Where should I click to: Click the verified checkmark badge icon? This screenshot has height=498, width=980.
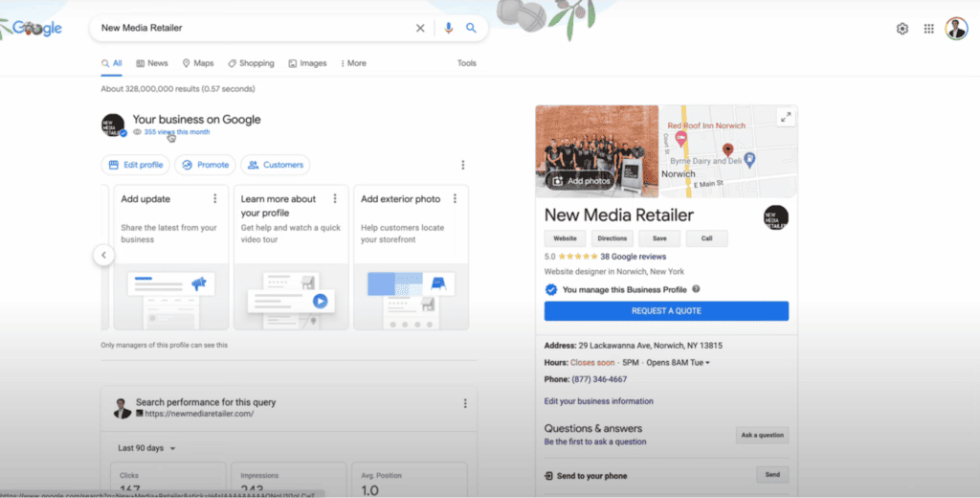click(x=550, y=289)
